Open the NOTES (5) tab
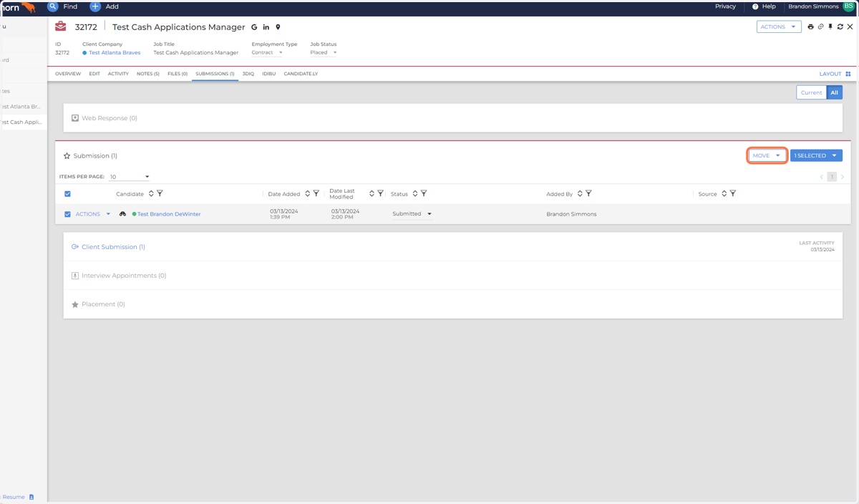Viewport: 859px width, 504px height. tap(148, 74)
